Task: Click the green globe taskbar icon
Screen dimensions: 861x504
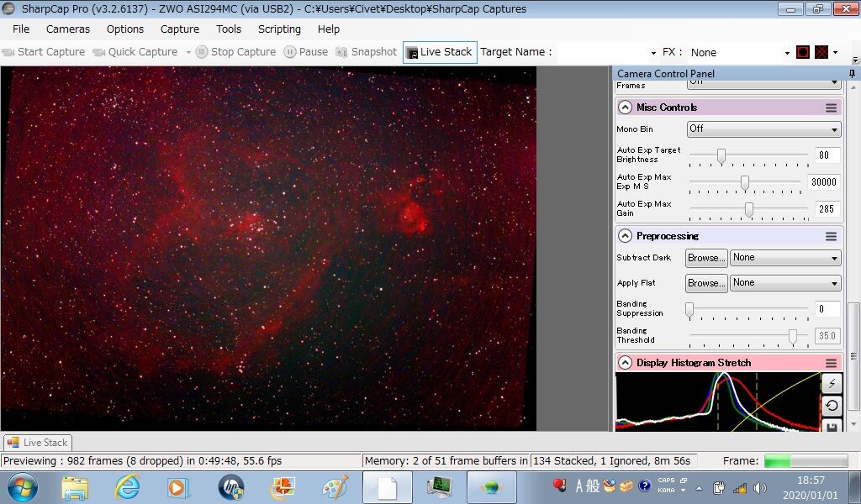Action: (491, 487)
